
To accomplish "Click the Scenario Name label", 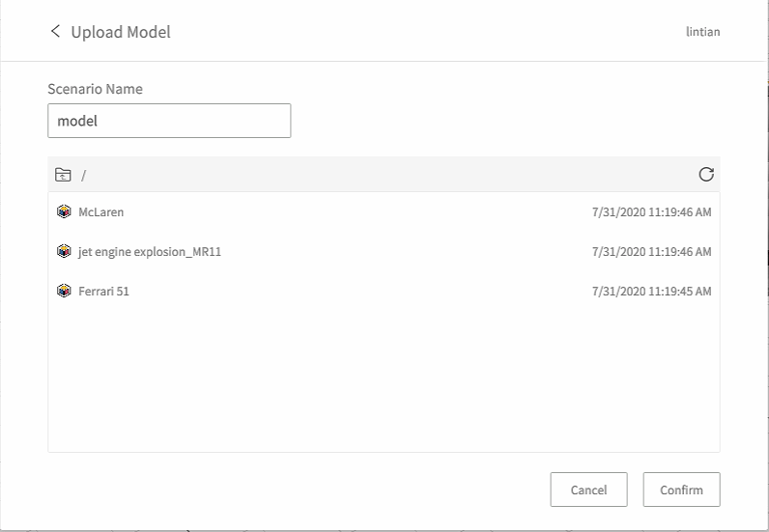I will point(95,89).
